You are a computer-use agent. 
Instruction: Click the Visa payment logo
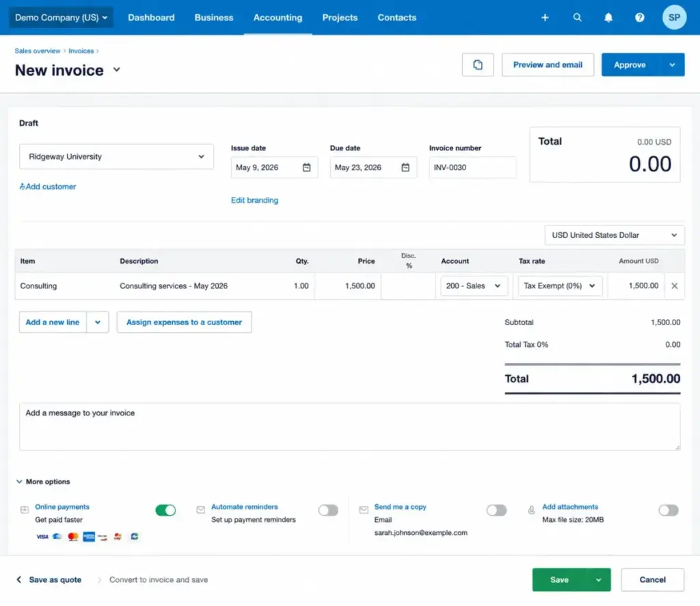click(x=42, y=536)
